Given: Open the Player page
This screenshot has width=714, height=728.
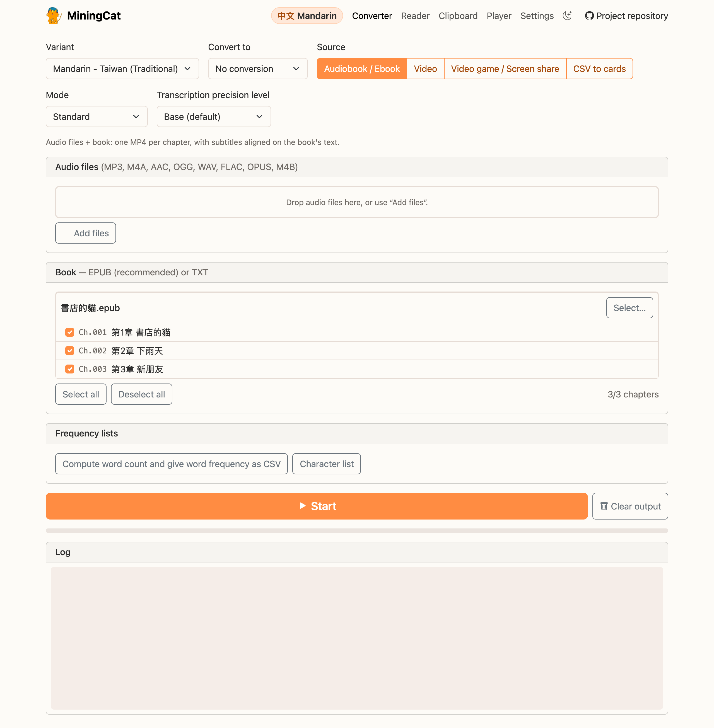Looking at the screenshot, I should (x=499, y=16).
